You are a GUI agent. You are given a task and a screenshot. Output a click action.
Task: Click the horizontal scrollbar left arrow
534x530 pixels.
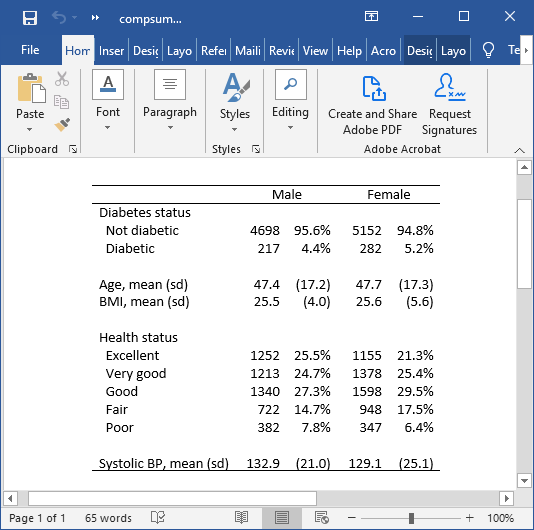click(x=10, y=499)
